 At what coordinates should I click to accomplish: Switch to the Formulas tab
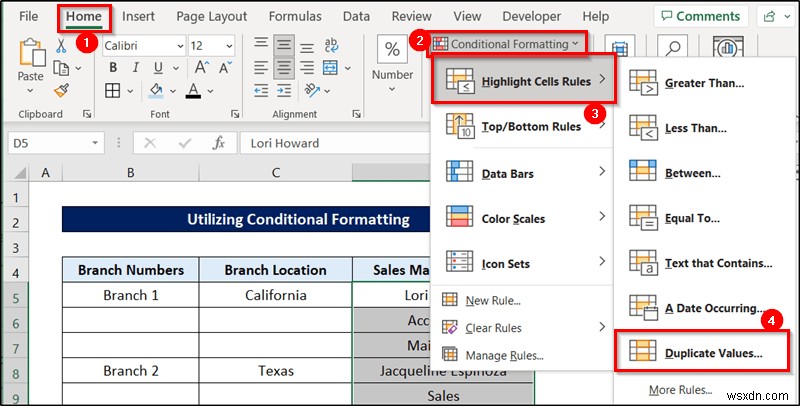(x=295, y=16)
